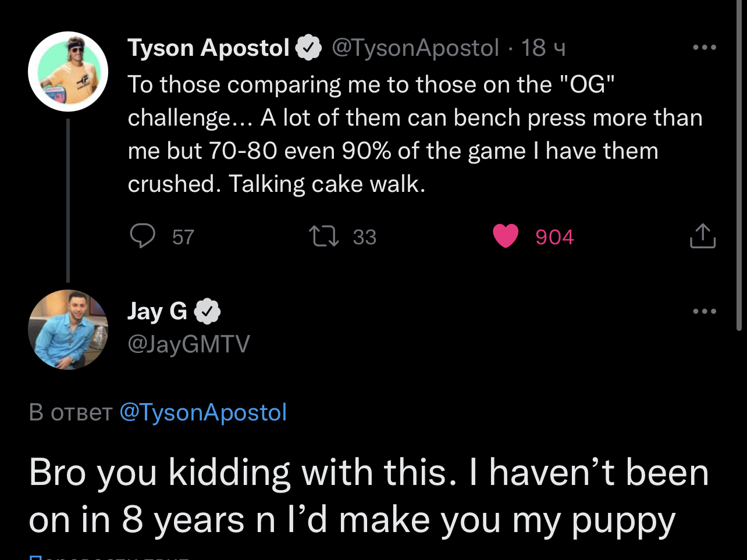Open the gray @TysonApostol handle in header
The height and width of the screenshot is (560, 747).
(x=415, y=48)
